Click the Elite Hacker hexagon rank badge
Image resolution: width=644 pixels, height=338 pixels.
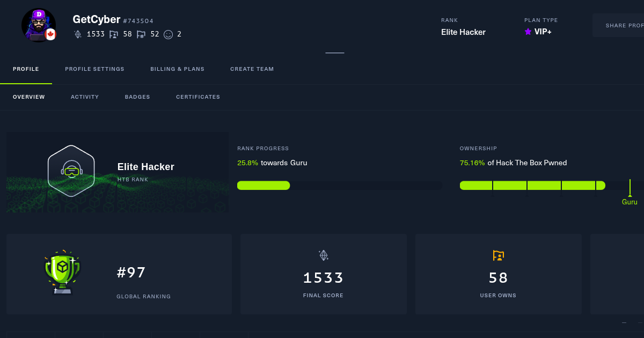tap(71, 171)
